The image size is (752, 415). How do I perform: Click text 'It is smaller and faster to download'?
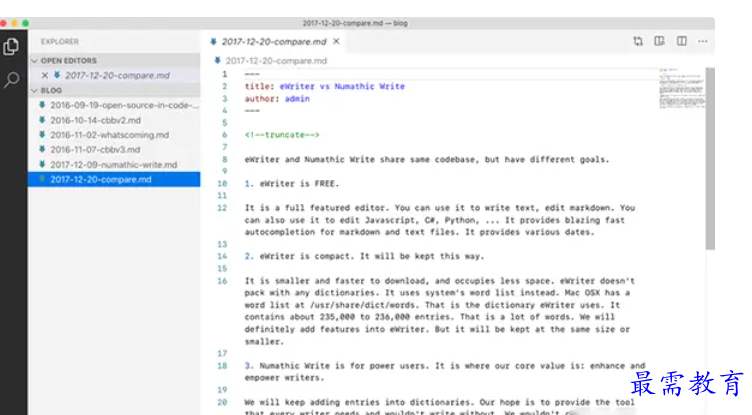click(334, 281)
